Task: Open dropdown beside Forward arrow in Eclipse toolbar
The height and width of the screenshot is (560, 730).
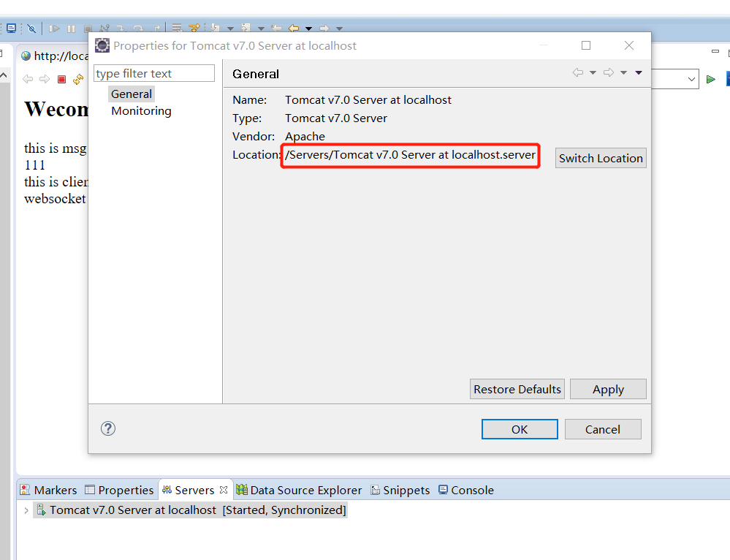Action: tap(339, 29)
